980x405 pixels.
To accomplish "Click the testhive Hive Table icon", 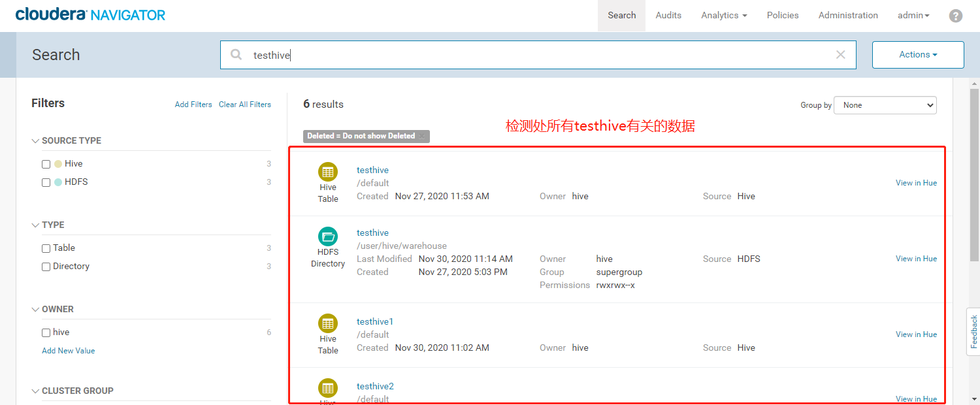I will pos(328,172).
